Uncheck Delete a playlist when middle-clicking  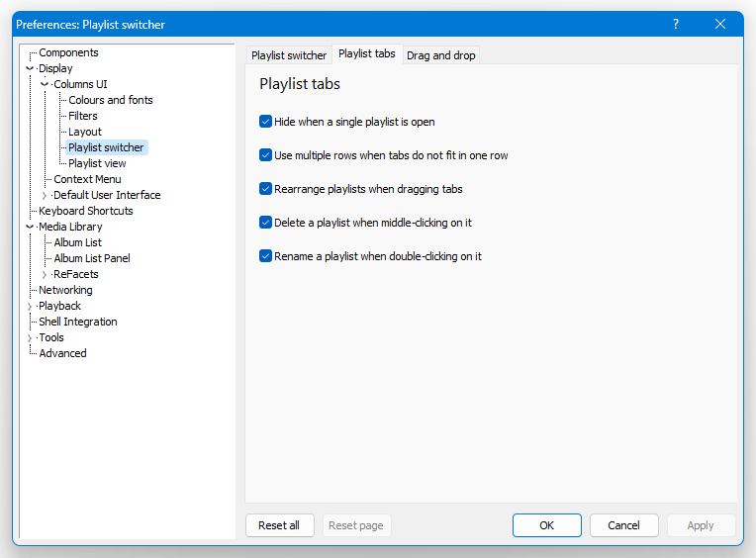pyautogui.click(x=265, y=223)
